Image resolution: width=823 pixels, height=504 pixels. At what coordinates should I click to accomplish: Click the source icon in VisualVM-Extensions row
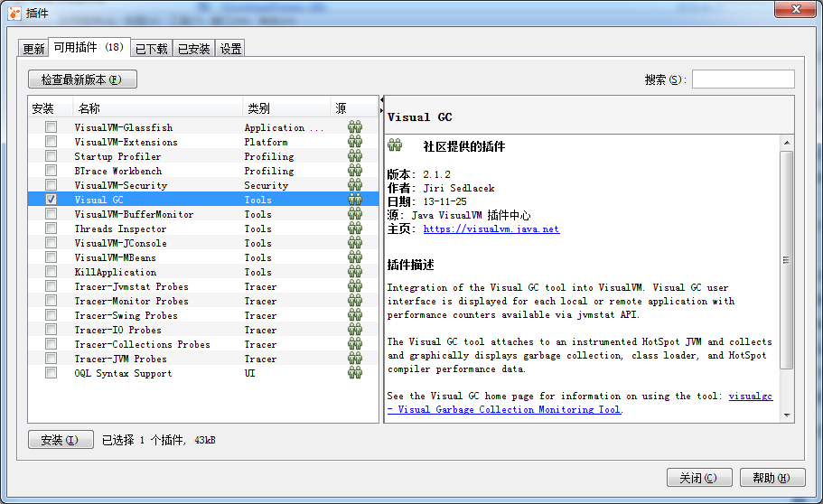coord(355,141)
